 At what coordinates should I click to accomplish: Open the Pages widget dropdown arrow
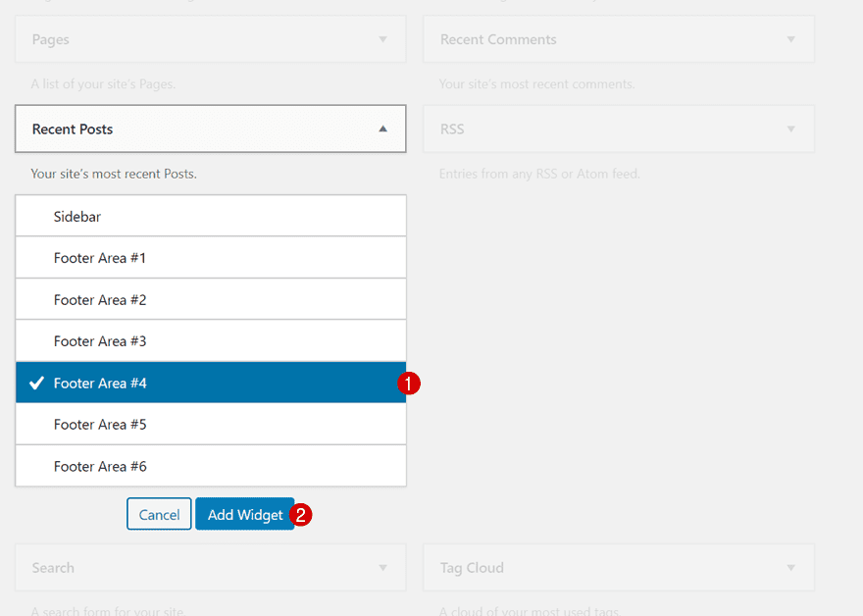[x=384, y=39]
